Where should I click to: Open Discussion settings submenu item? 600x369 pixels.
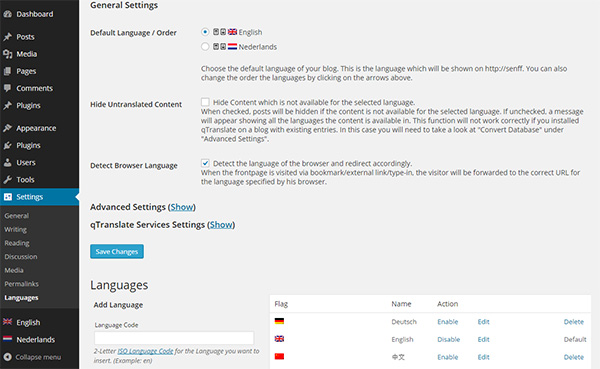click(21, 256)
